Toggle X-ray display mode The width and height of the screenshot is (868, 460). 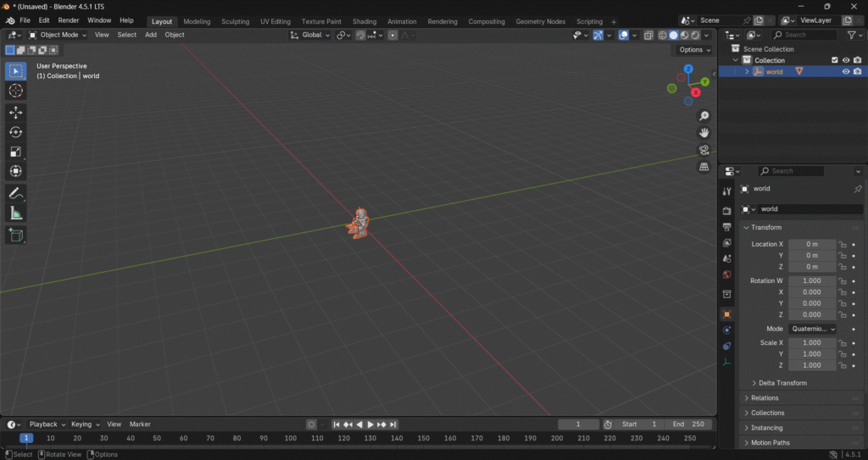(648, 35)
